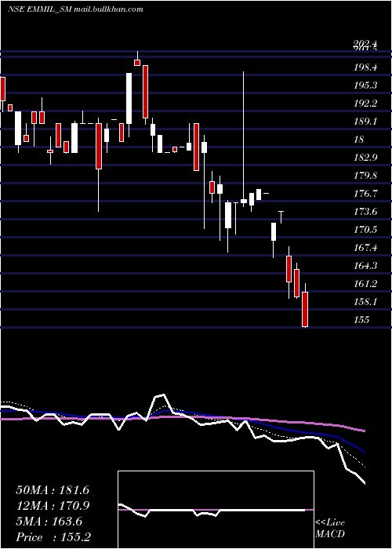
Task: Click the 158.1 price axis label
Action: point(365,302)
